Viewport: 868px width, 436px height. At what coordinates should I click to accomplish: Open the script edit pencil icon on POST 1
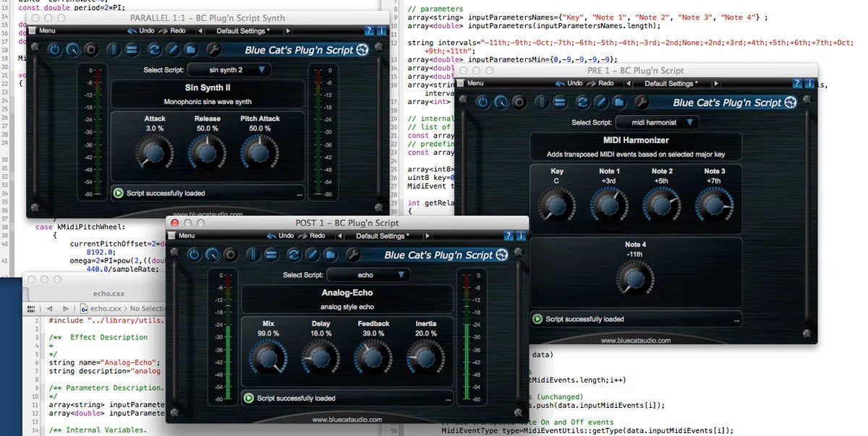pos(312,255)
